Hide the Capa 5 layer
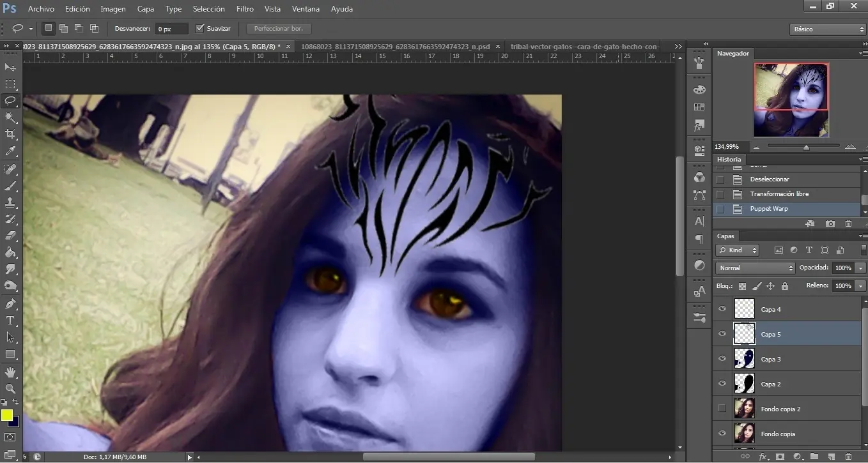The height and width of the screenshot is (463, 868). coord(722,334)
